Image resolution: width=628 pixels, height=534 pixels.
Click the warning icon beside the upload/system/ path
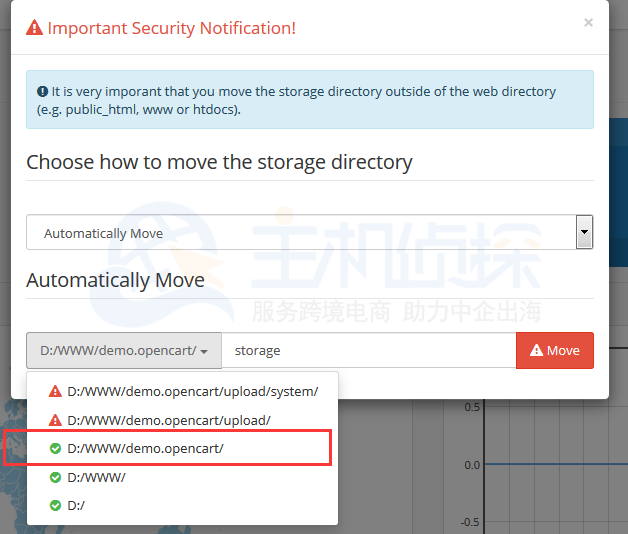55,391
